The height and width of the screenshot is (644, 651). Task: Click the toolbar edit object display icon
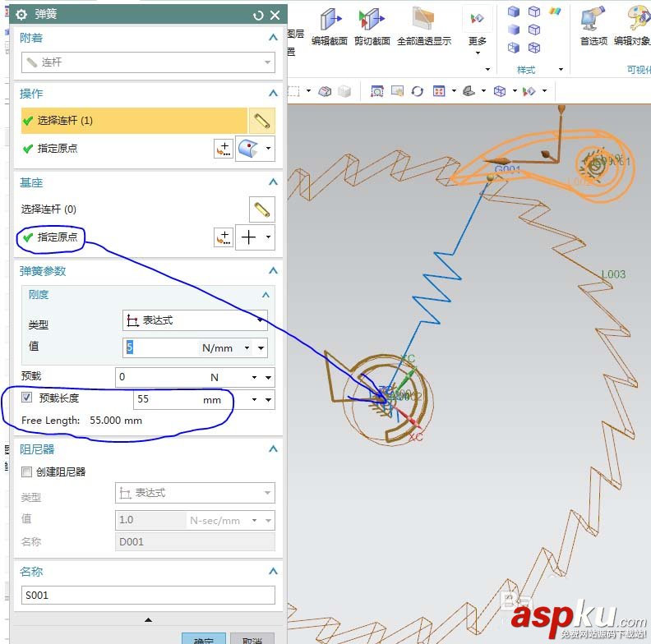click(529, 91)
